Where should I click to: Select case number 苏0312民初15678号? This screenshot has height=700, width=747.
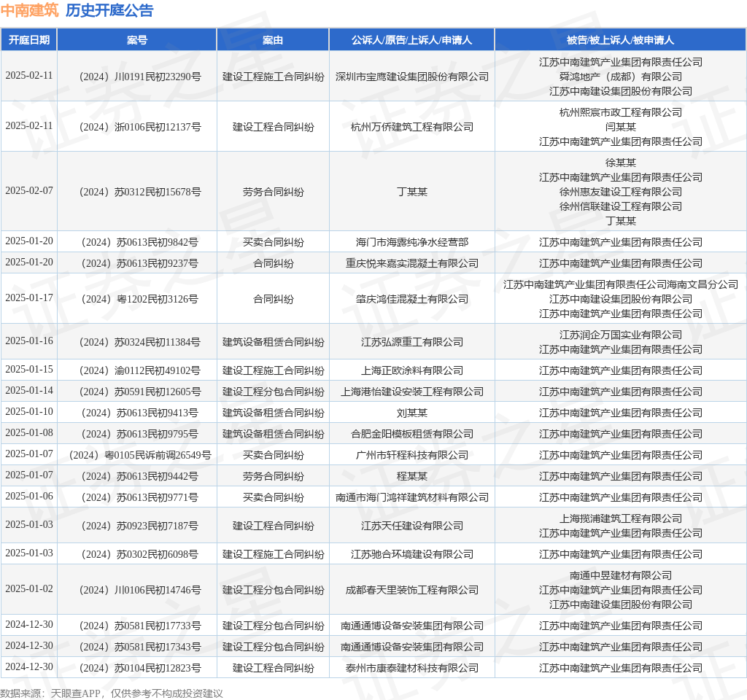click(140, 192)
